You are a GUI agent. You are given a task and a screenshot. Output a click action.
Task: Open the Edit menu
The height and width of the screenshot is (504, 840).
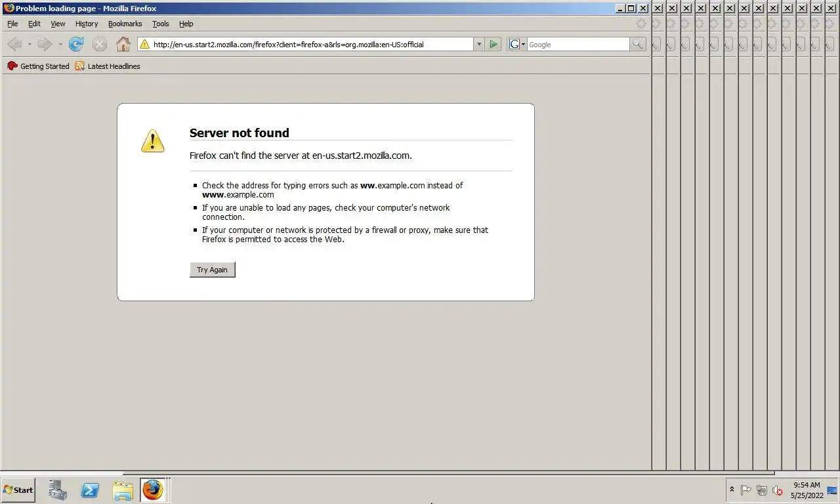point(34,24)
